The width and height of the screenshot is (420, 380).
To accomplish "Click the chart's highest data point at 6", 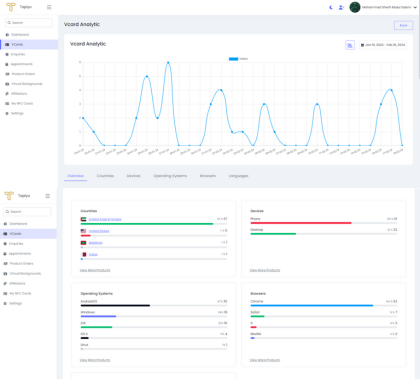I will (168, 62).
